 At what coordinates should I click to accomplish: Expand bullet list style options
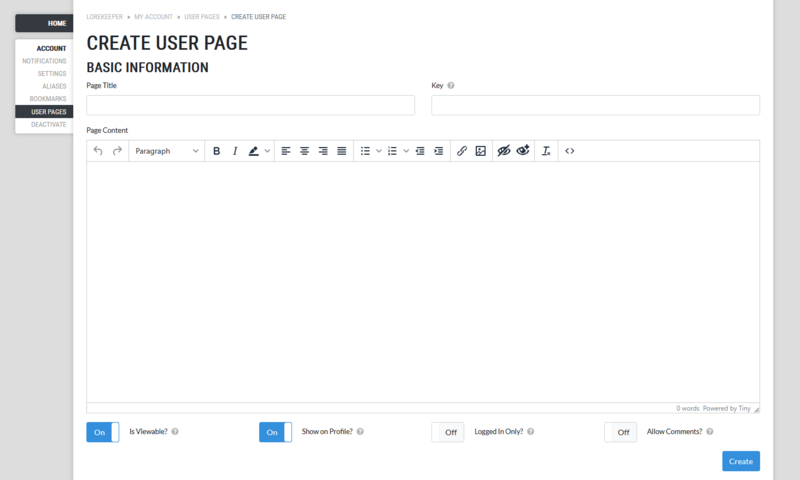[x=379, y=151]
